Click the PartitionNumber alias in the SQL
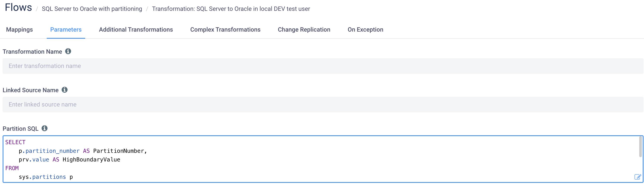This screenshot has height=187, width=644. [x=119, y=151]
